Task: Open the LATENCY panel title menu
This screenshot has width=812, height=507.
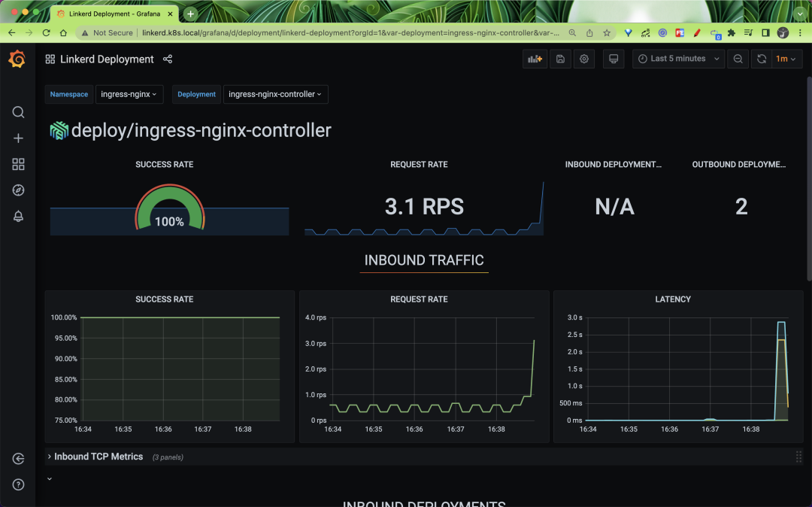Action: [x=672, y=299]
